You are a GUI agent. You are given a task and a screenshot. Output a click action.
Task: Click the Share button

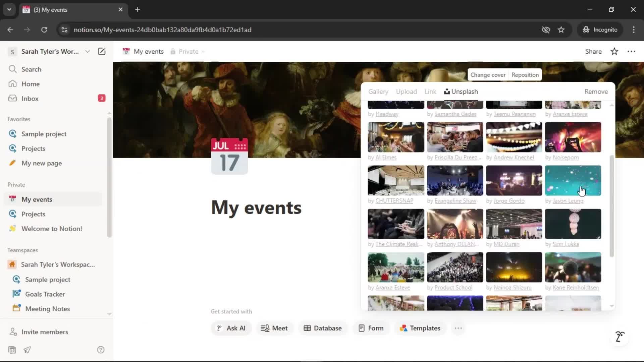point(593,51)
